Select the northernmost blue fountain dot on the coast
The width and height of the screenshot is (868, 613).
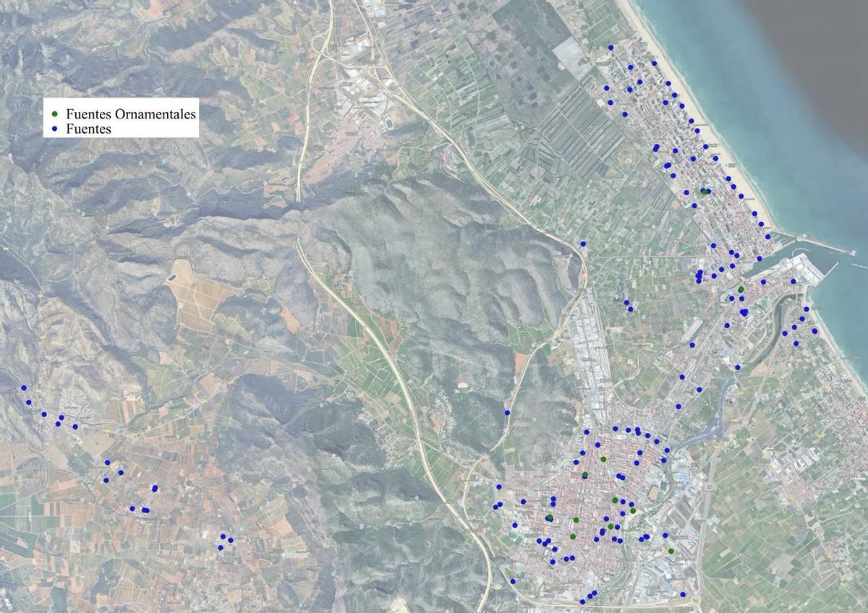pyautogui.click(x=611, y=48)
